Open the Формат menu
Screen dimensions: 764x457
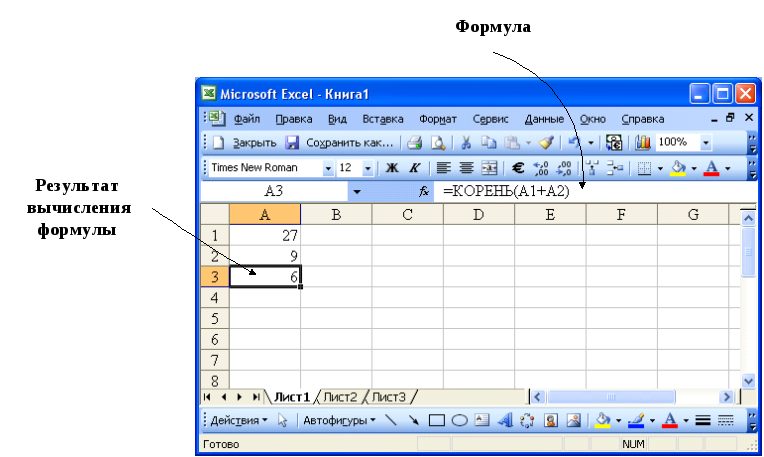point(438,119)
